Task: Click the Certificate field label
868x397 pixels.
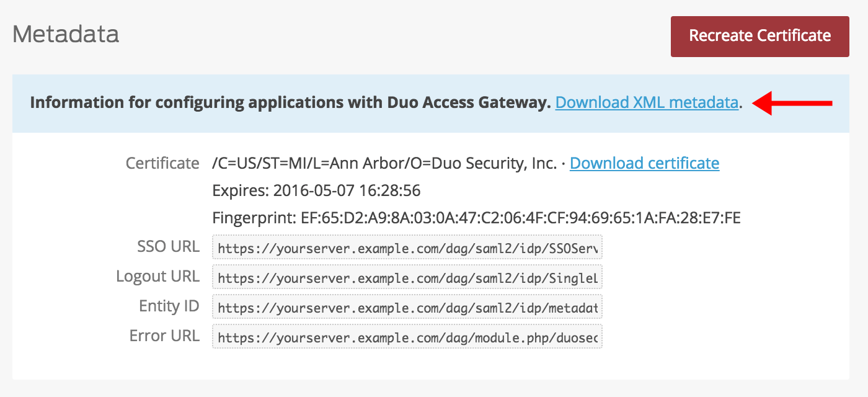Action: point(162,163)
